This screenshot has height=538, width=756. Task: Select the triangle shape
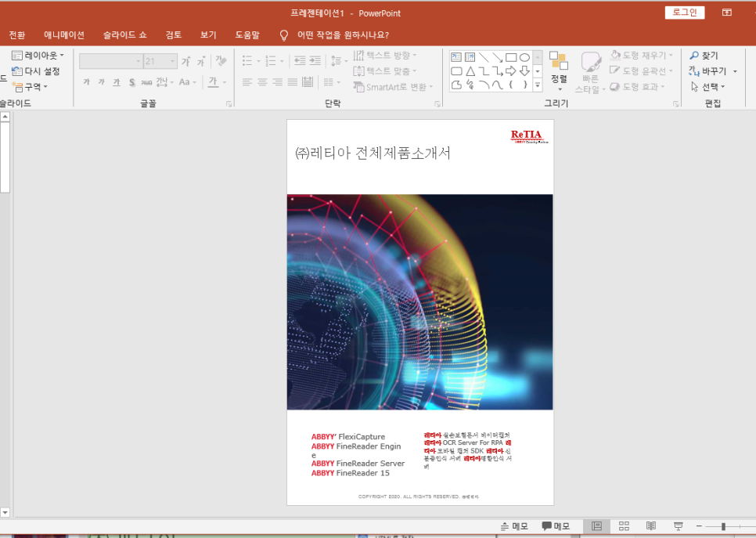tap(470, 71)
